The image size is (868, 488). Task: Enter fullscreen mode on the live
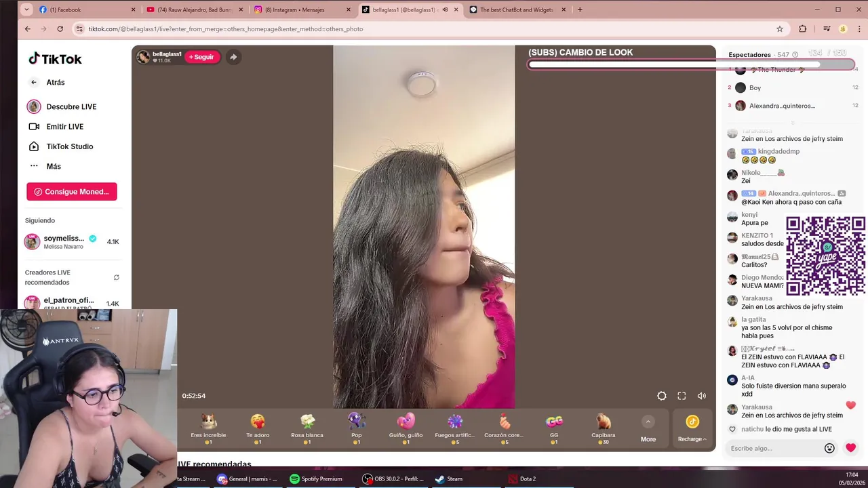click(682, 396)
